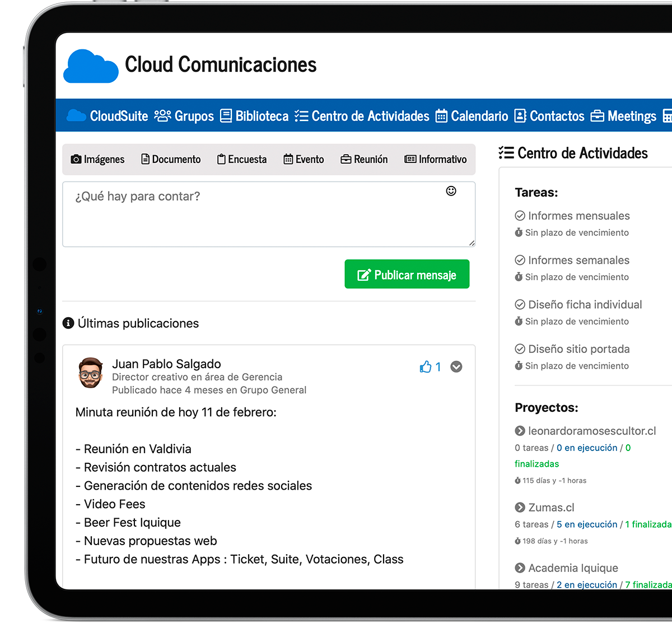This screenshot has width=672, height=623.
Task: Mark Diseño sitio portada check circle
Action: coord(520,349)
